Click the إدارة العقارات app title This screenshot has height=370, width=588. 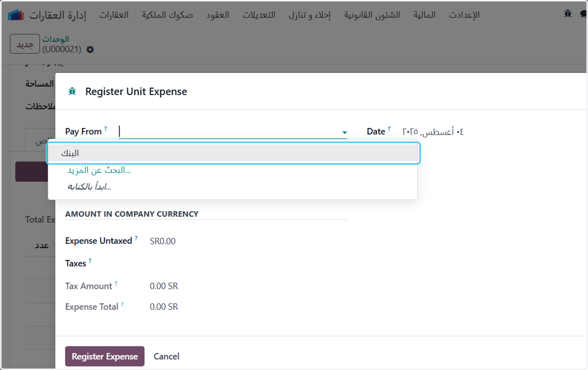[57, 15]
